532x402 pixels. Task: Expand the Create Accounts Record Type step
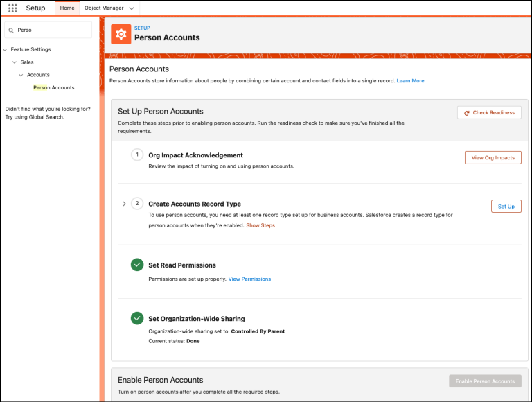pos(124,204)
